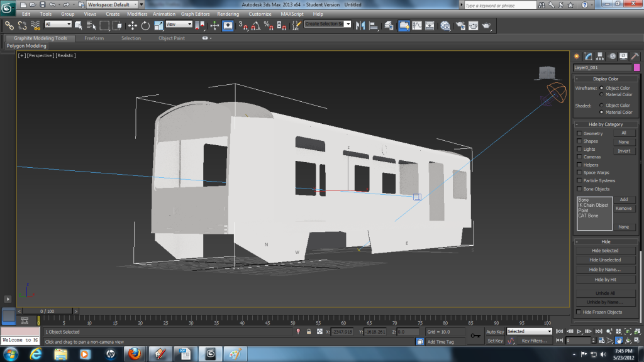The width and height of the screenshot is (644, 362).
Task: Toggle Spinner Snap icon
Action: point(281,26)
